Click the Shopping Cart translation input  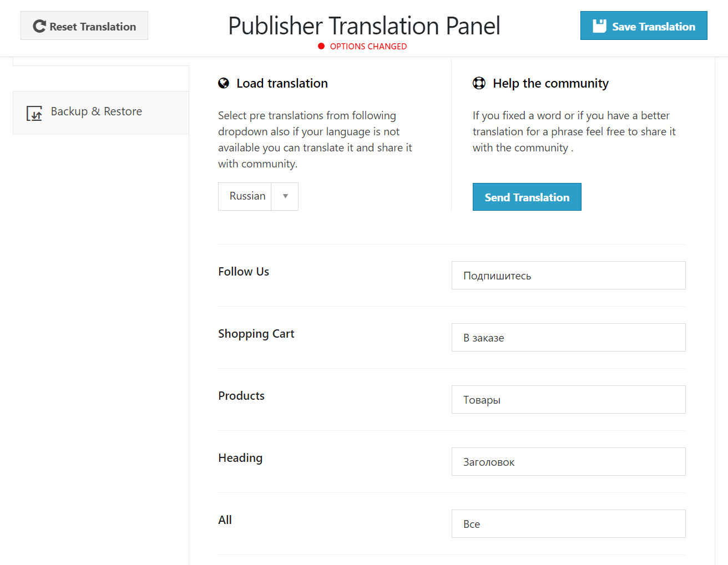pyautogui.click(x=568, y=338)
